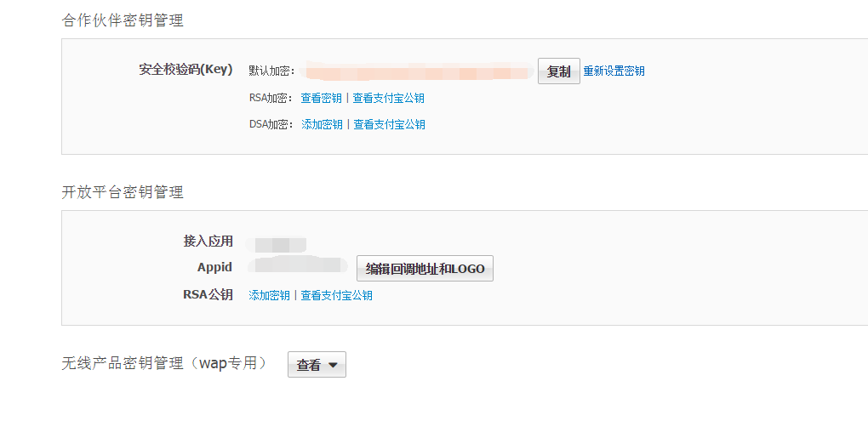Image resolution: width=868 pixels, height=438 pixels.
Task: Open 查看支付宝公钥 in the RSA公钥 row
Action: click(337, 295)
